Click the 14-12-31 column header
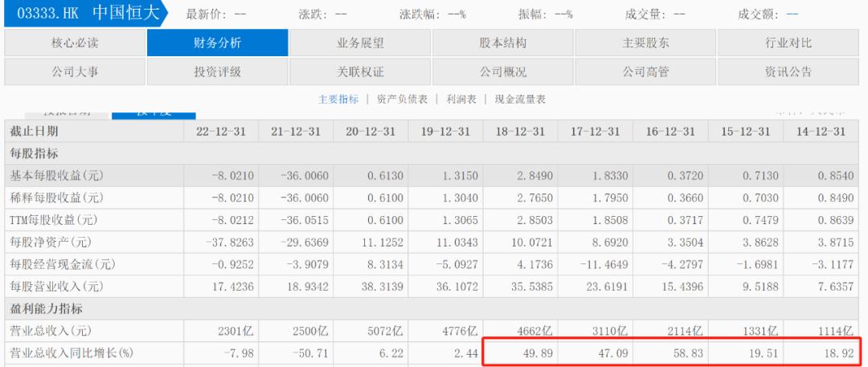The height and width of the screenshot is (367, 868). point(821,132)
